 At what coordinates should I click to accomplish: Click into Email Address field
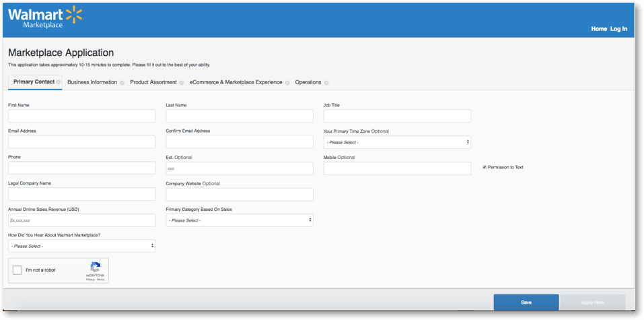pyautogui.click(x=81, y=142)
